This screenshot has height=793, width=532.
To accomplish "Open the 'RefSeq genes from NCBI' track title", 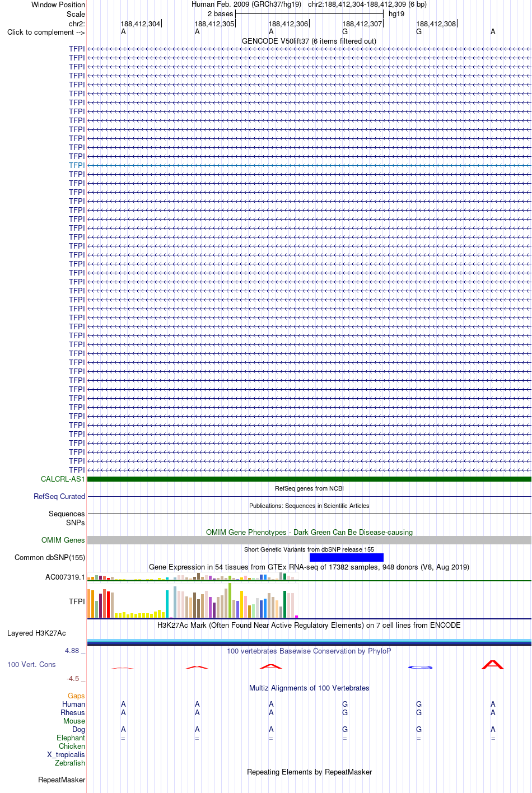I will 309,488.
